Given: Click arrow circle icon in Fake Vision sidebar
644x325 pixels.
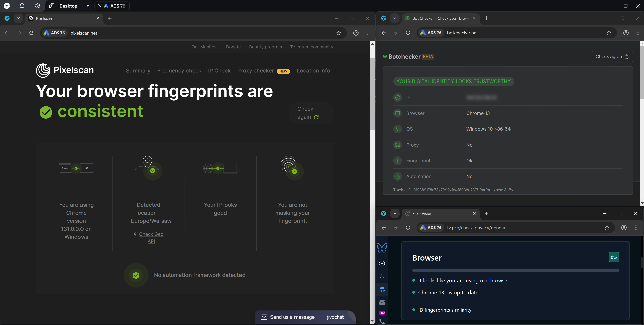Looking at the screenshot, I should click(x=382, y=264).
